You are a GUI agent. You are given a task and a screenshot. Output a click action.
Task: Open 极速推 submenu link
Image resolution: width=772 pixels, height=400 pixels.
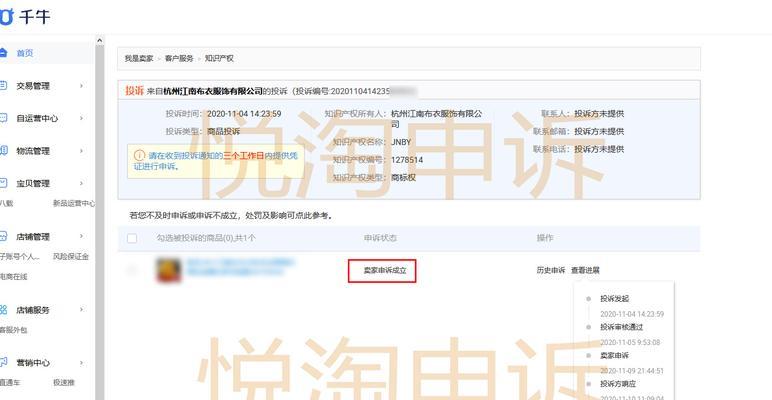pyautogui.click(x=64, y=382)
